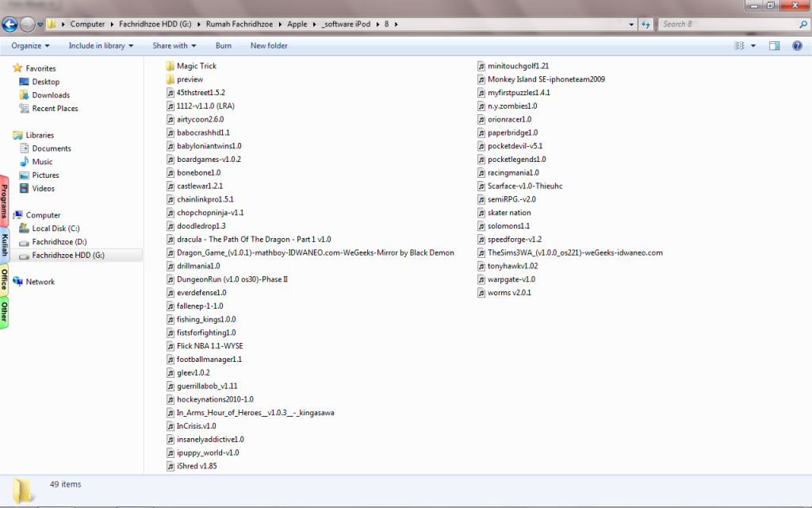Viewport: 812px width, 508px height.
Task: Select Fachridhzoe (D:) drive
Action: [59, 242]
